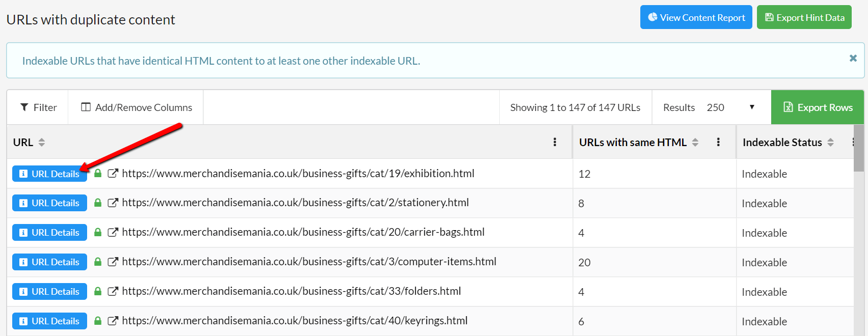The height and width of the screenshot is (336, 868).
Task: Click the value 20 in computer-items row
Action: pos(584,263)
